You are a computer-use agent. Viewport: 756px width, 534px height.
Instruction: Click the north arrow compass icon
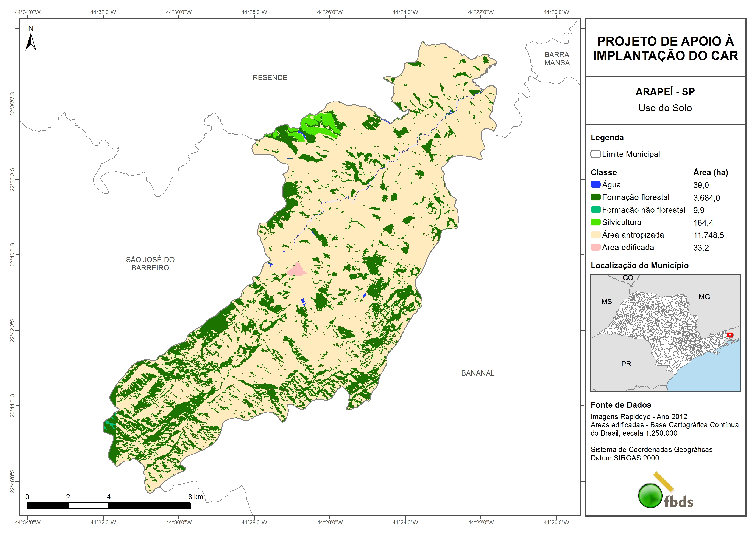pos(31,42)
